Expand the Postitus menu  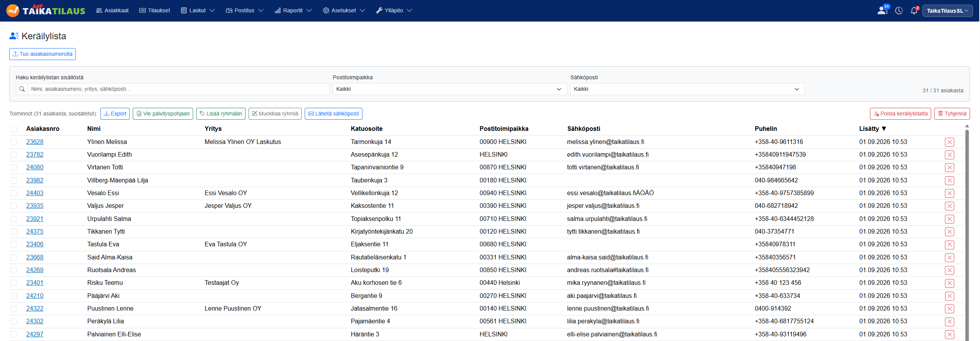point(245,10)
